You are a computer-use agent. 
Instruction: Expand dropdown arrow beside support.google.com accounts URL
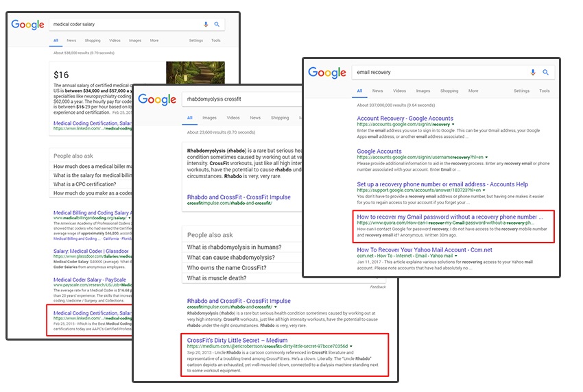click(x=484, y=191)
